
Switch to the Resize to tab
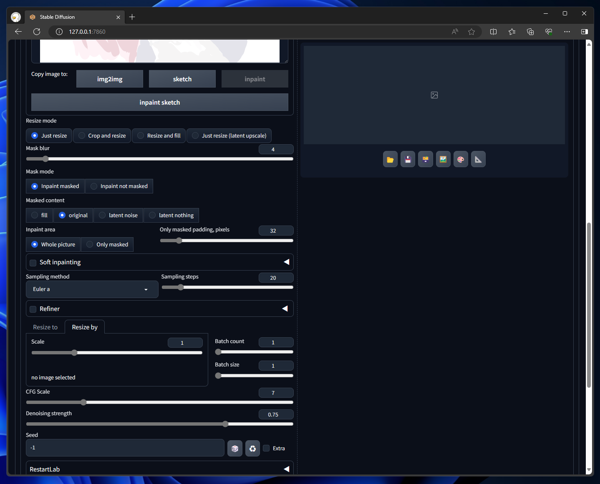(x=45, y=327)
